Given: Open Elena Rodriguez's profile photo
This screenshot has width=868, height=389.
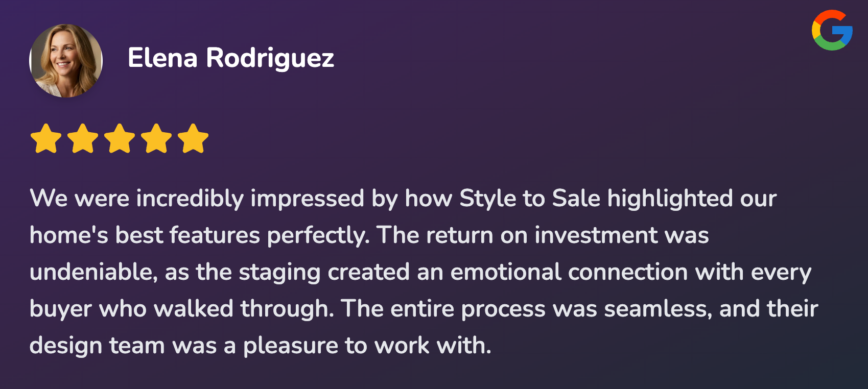Looking at the screenshot, I should (66, 61).
